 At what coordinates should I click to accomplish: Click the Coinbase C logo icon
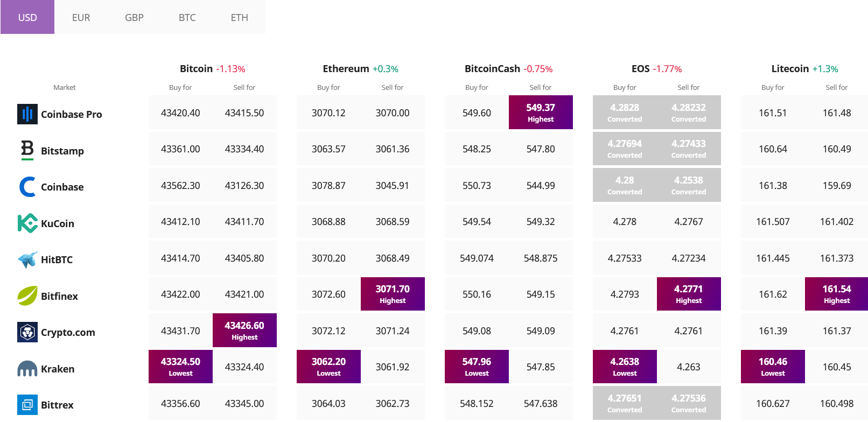click(27, 187)
